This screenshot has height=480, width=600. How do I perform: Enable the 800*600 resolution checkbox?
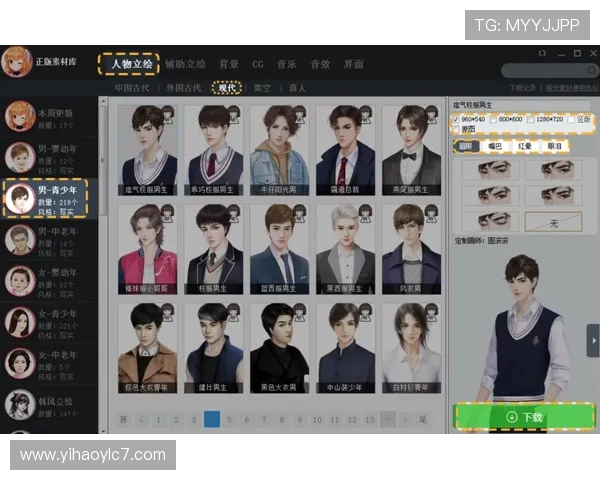493,119
